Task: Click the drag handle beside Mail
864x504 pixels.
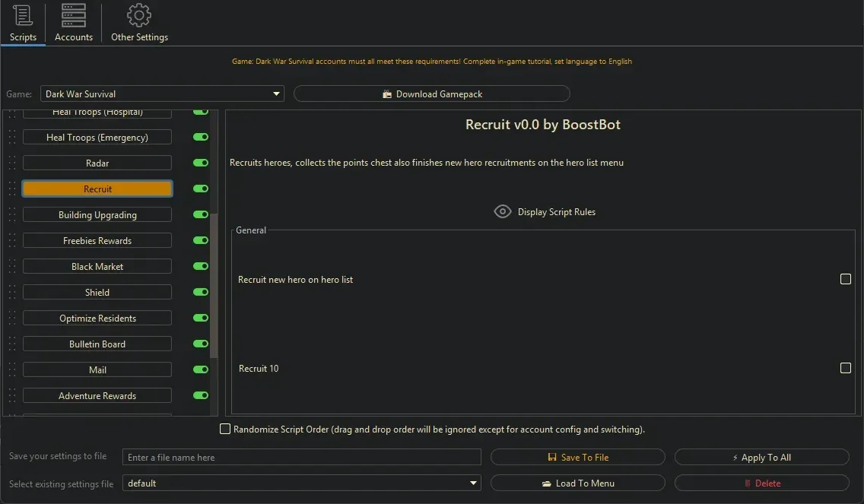Action: click(12, 370)
